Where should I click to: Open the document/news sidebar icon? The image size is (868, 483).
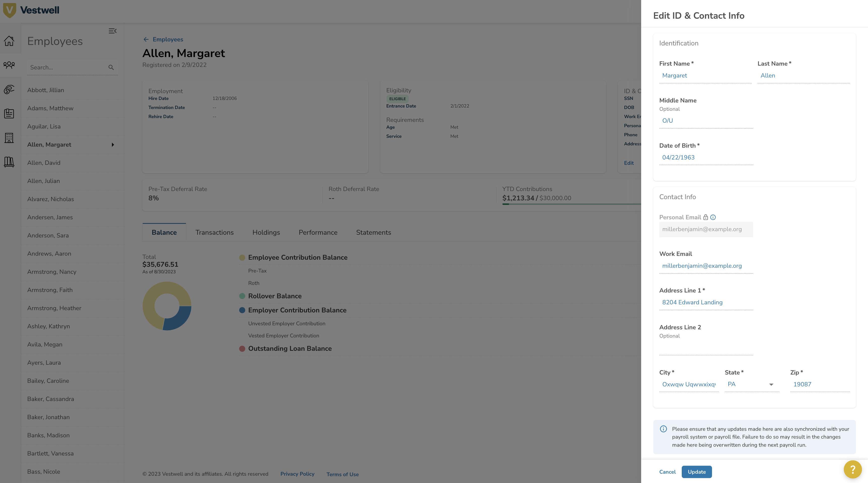(x=9, y=113)
